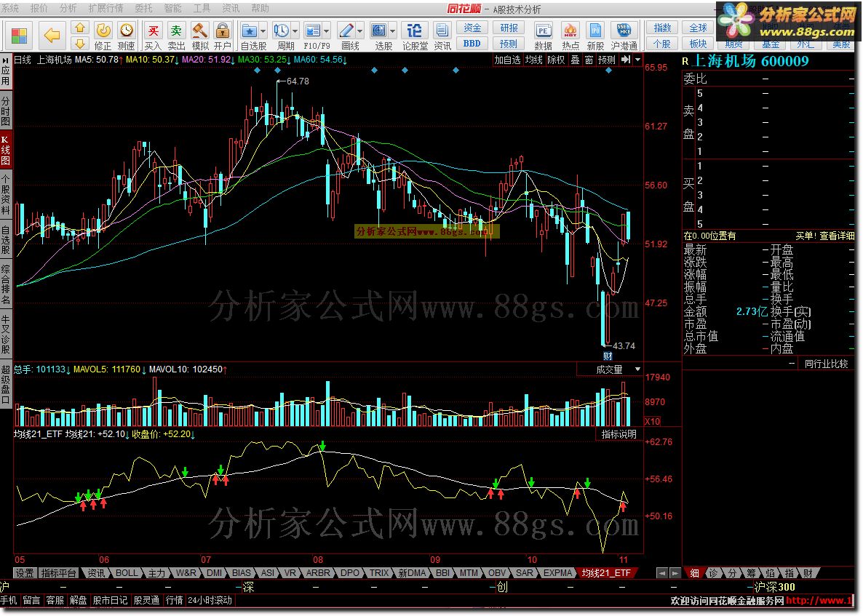Toggle the 窗 window layout button
This screenshot has height=616, width=863.
589,60
